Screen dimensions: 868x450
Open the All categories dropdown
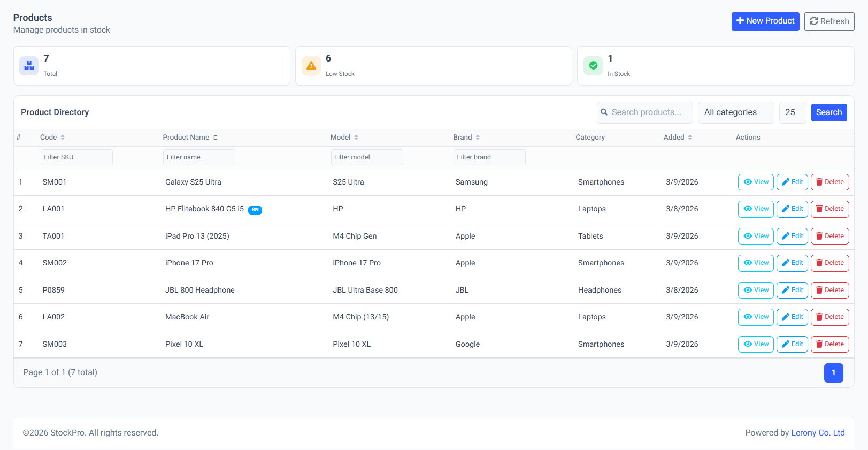pos(736,112)
